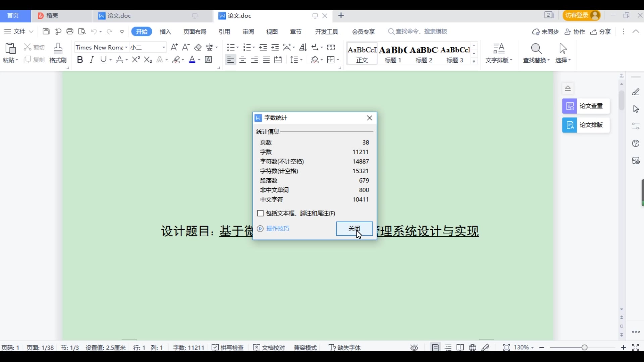Click the Paste clipboard icon
Viewport: 644px width, 362px height.
tap(10, 49)
